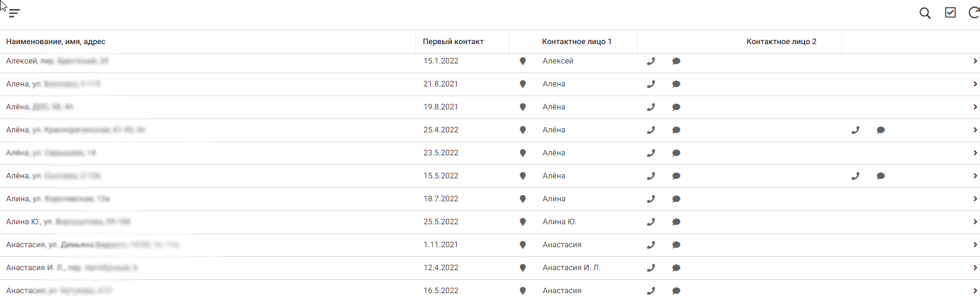
Task: Send message to Алина, 18.7.2022 row
Action: tap(676, 199)
